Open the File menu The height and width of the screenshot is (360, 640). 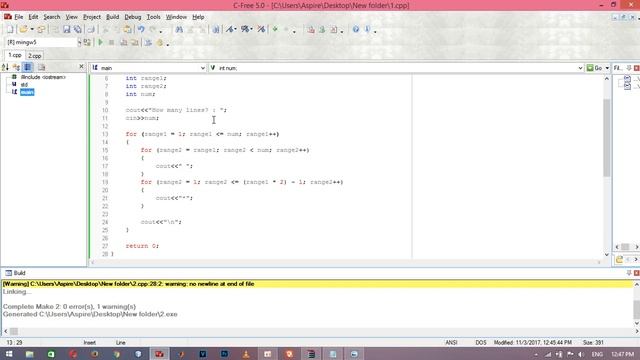point(19,17)
